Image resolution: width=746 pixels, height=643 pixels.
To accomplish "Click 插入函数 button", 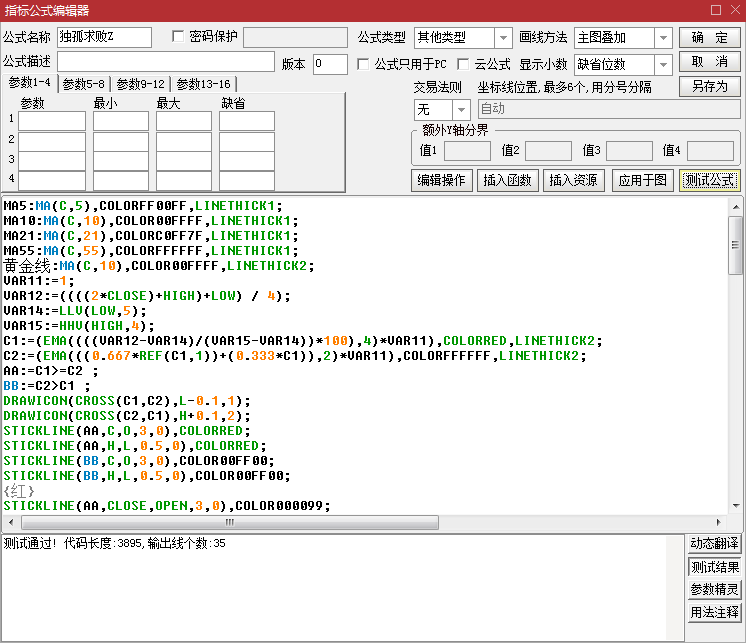I will pyautogui.click(x=507, y=180).
